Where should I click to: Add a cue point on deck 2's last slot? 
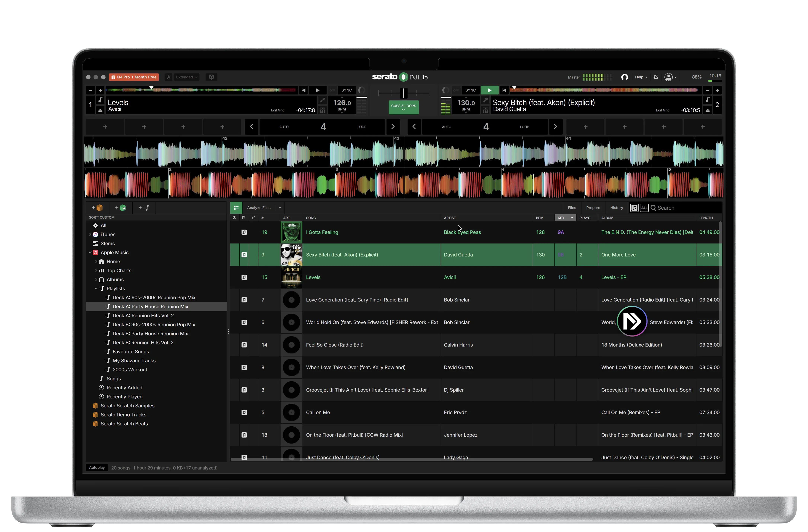point(703,126)
